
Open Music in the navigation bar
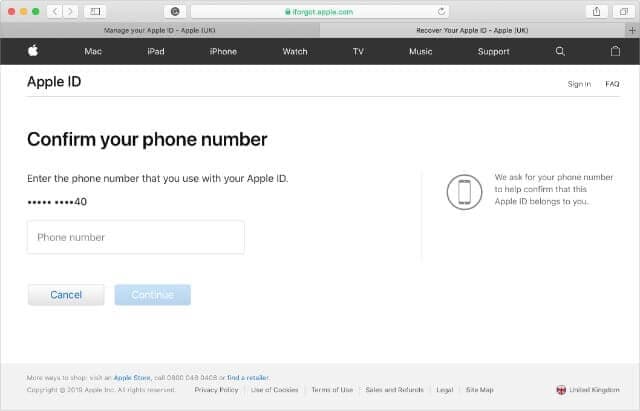pos(420,51)
